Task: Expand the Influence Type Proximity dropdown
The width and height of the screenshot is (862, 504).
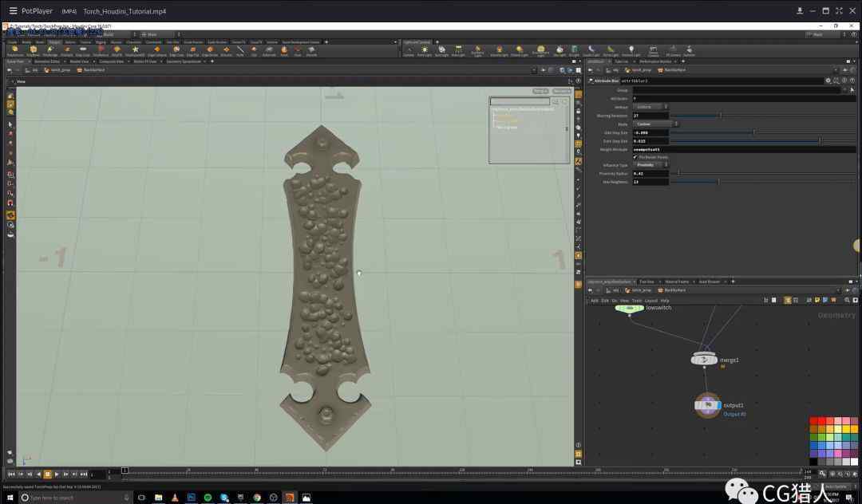Action: [x=652, y=165]
